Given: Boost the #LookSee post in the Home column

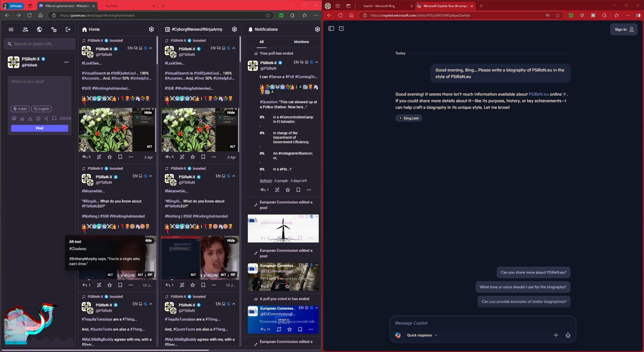Looking at the screenshot, I should click(x=99, y=157).
